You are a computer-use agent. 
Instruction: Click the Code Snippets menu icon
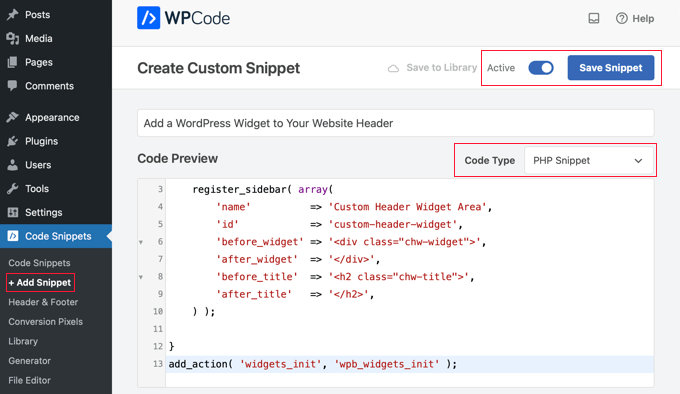[13, 236]
